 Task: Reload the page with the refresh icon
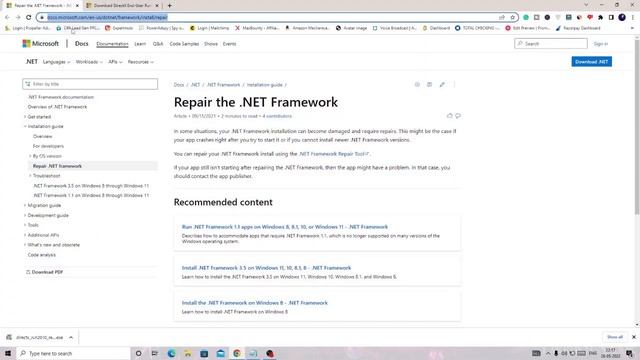click(28, 17)
